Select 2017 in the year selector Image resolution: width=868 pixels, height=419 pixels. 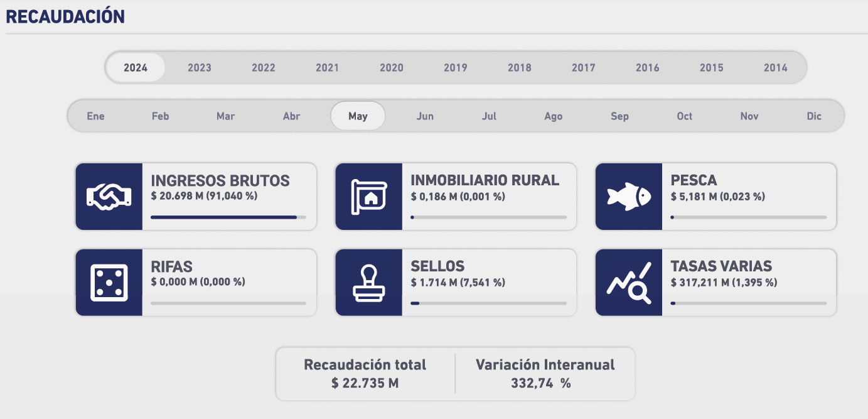584,68
